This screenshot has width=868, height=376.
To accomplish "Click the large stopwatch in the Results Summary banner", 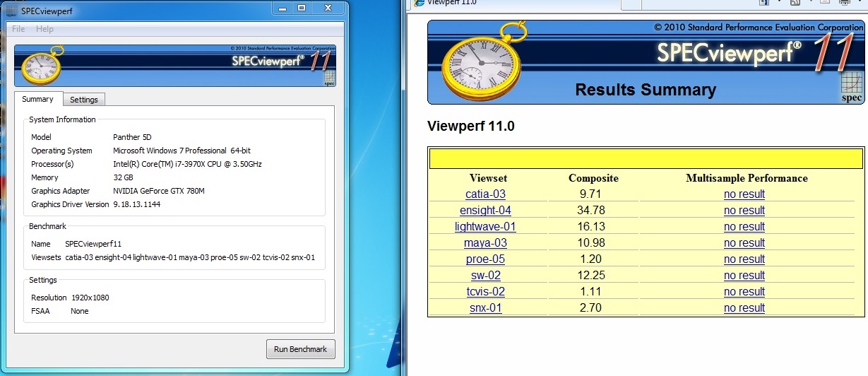I will pyautogui.click(x=480, y=61).
